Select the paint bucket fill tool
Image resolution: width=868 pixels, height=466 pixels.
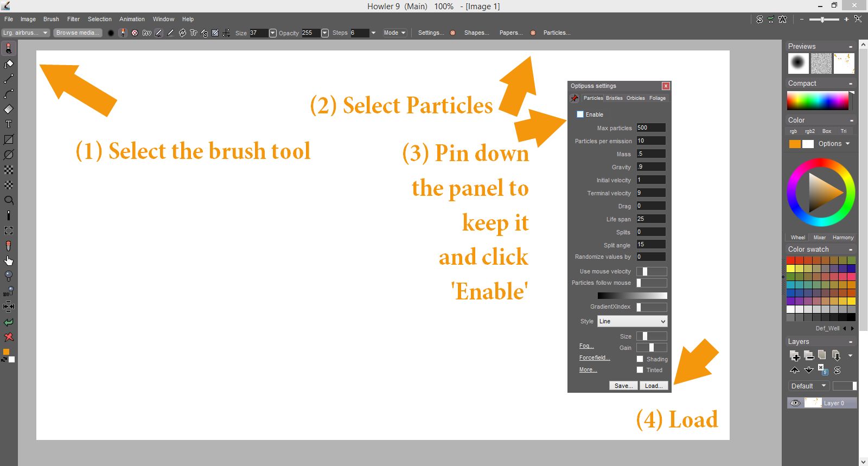9,65
